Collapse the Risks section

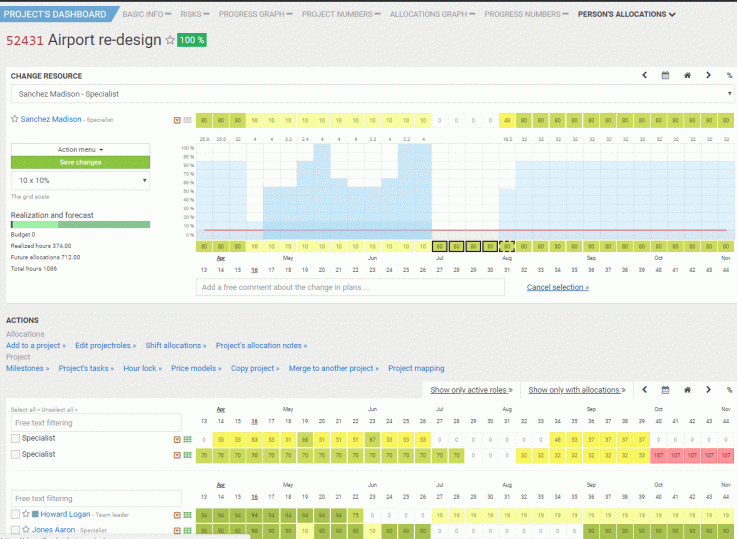point(195,14)
